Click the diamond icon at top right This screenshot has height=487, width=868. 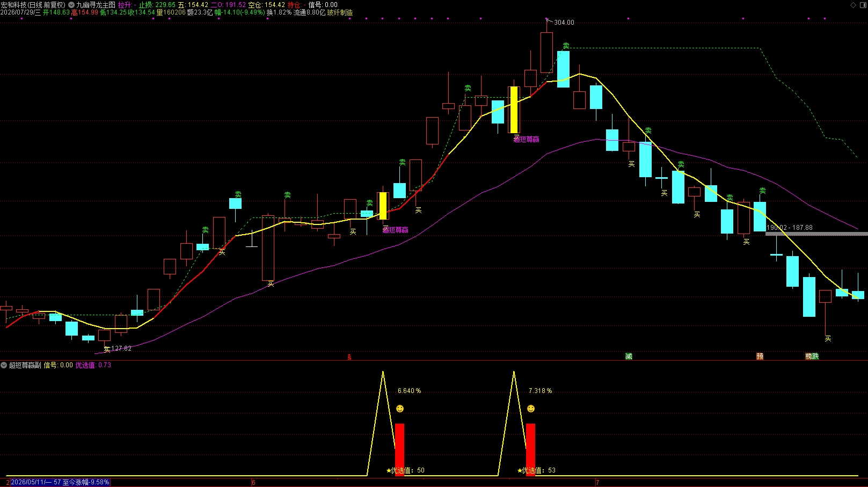click(854, 5)
